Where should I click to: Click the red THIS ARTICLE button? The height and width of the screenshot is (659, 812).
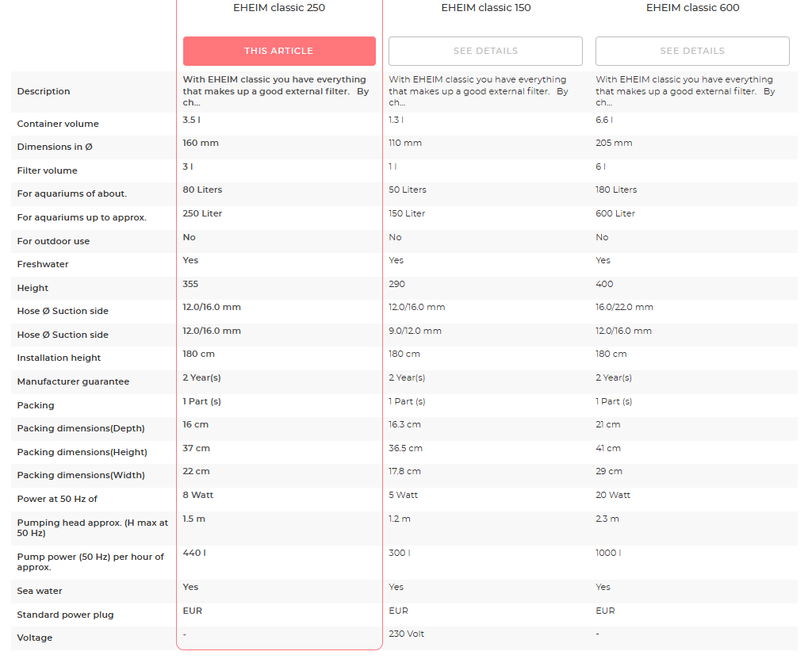279,51
